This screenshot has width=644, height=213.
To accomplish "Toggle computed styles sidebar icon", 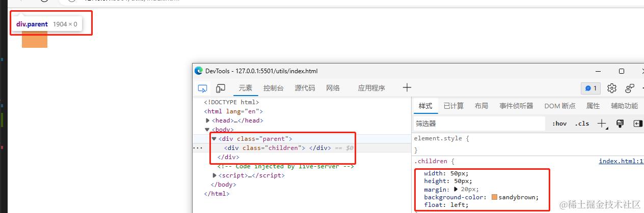I will [638, 123].
